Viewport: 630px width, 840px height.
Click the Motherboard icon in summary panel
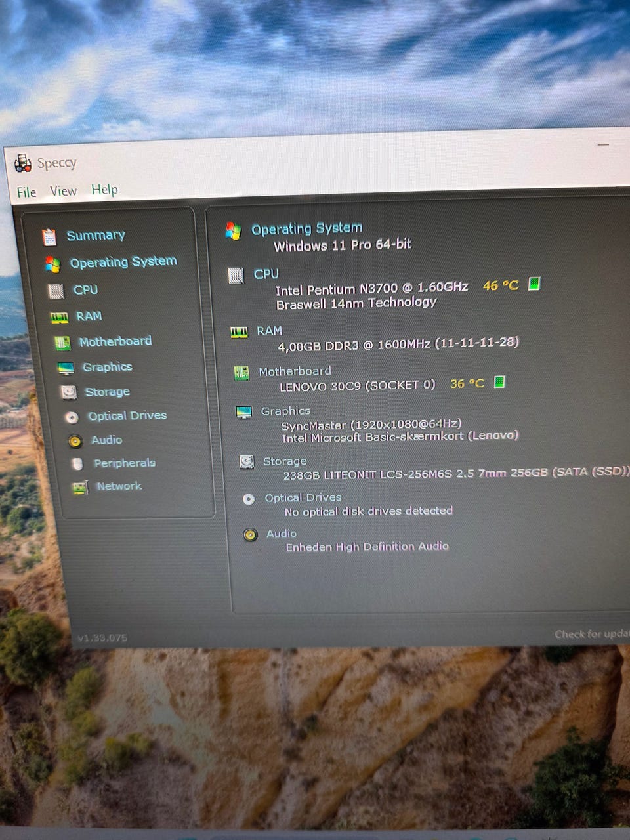241,373
